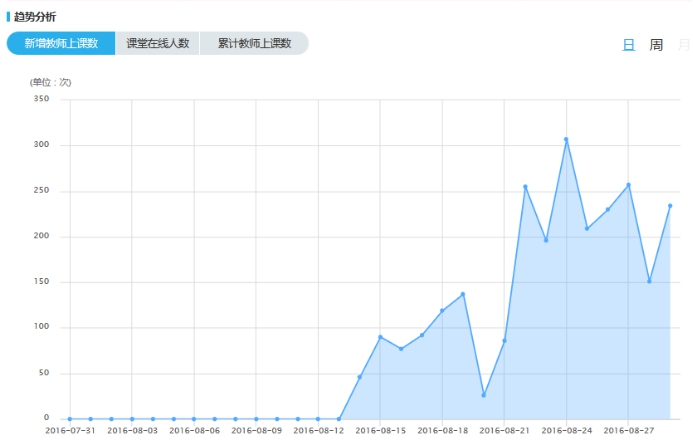Click the data point on 2016-08-21 near 85
Viewport: 693px width, 445px height.
pyautogui.click(x=504, y=341)
